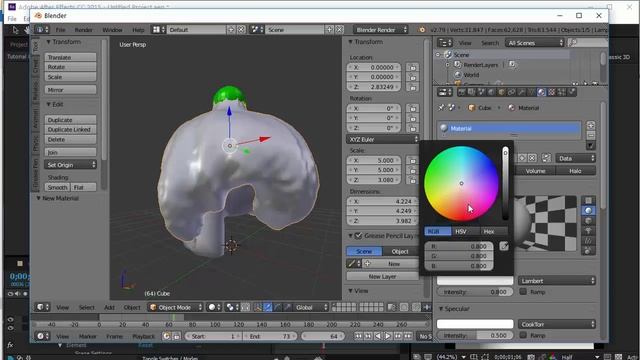Switch color picker to RGB mode
Image resolution: width=640 pixels, height=360 pixels.
coord(438,231)
